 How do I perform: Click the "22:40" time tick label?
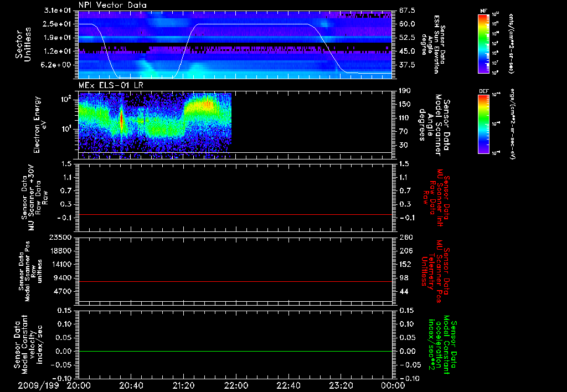288,385
